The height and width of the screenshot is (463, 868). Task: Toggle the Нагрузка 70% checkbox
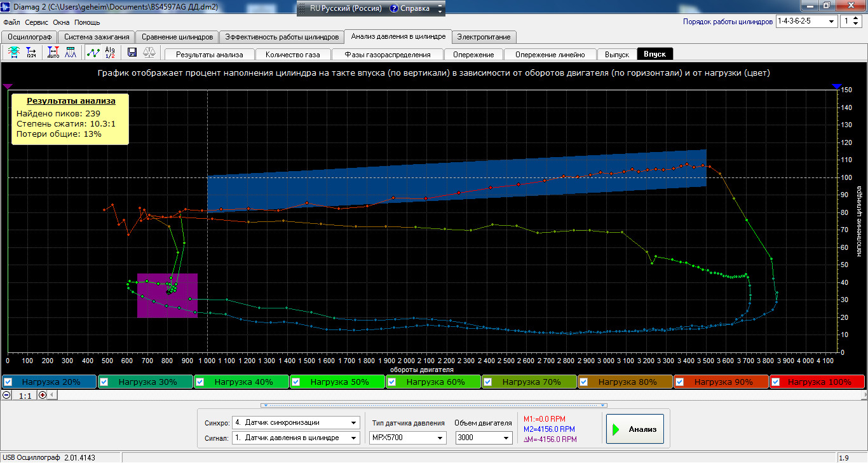tap(488, 382)
